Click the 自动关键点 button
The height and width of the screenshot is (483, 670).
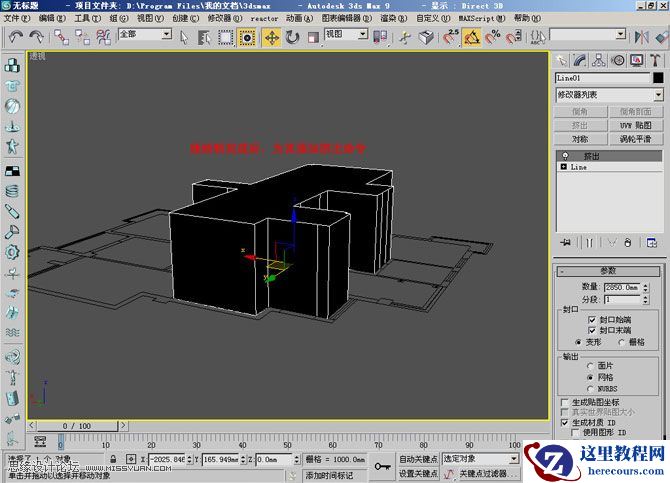tap(418, 459)
